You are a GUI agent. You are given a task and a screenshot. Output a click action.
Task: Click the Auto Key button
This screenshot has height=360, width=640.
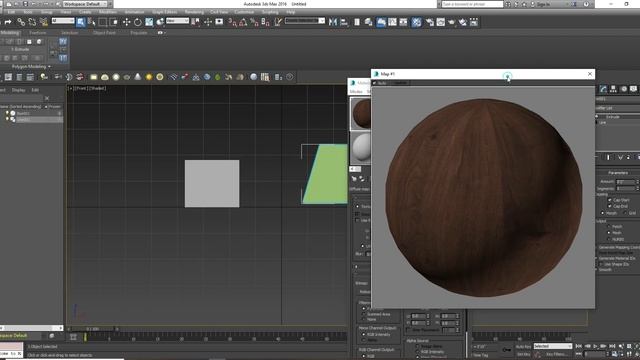pyautogui.click(x=523, y=347)
